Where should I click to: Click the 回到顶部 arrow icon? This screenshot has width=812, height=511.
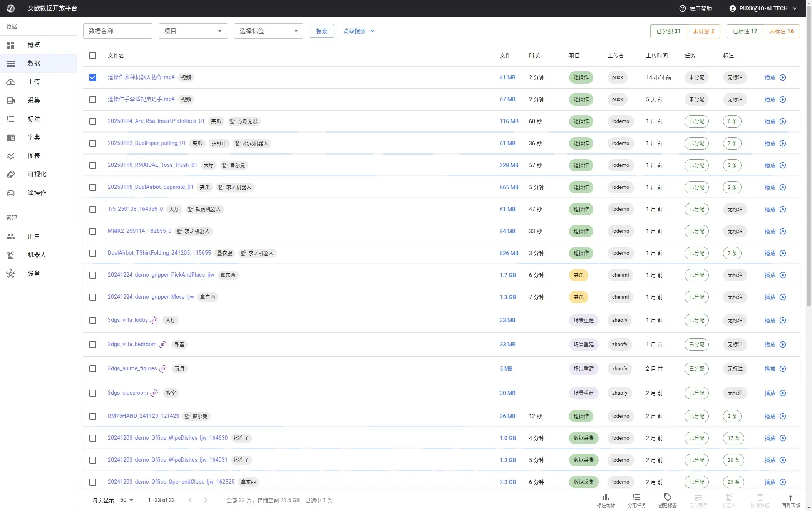pyautogui.click(x=790, y=497)
